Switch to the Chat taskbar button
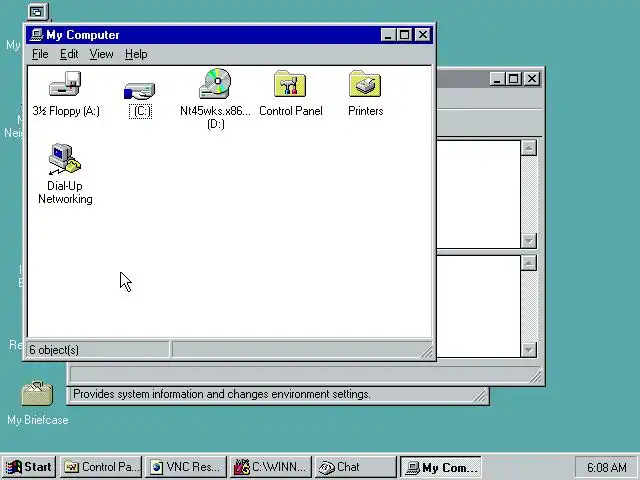This screenshot has height=480, width=640. [356, 467]
